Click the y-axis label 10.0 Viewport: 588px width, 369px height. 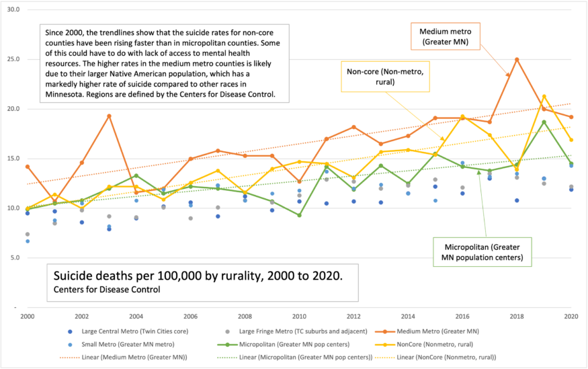click(13, 208)
